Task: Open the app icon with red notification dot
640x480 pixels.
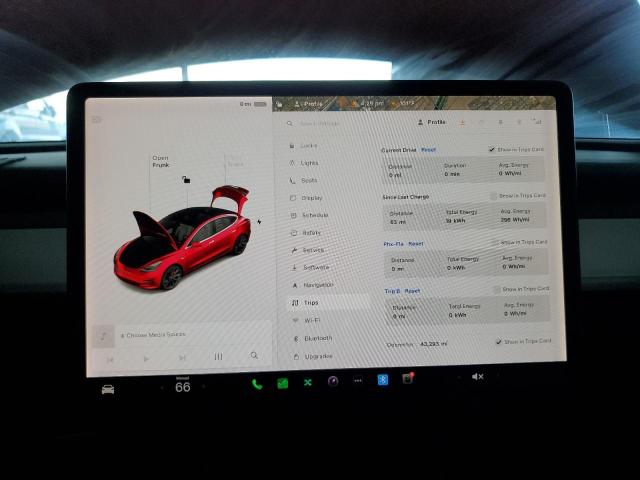Action: point(408,379)
